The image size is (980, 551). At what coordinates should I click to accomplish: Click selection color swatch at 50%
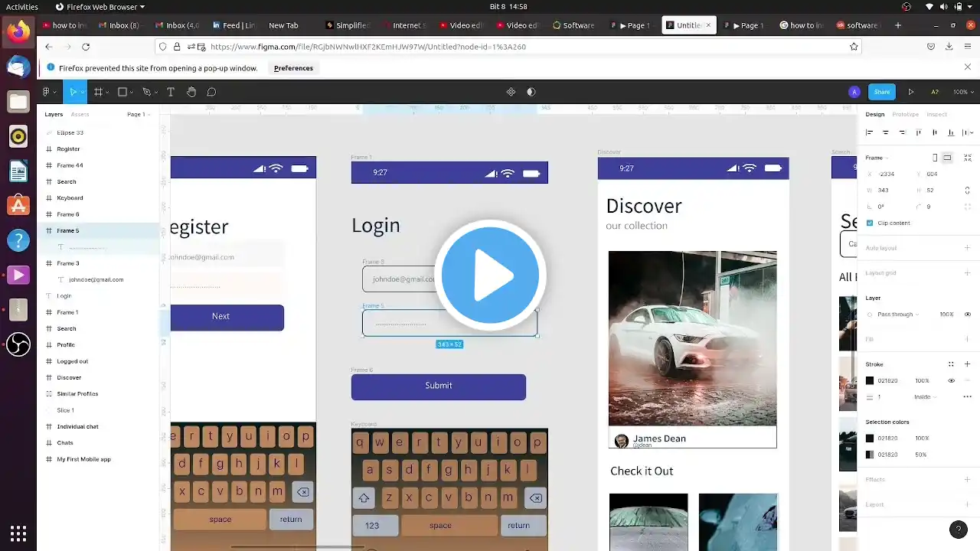(870, 455)
